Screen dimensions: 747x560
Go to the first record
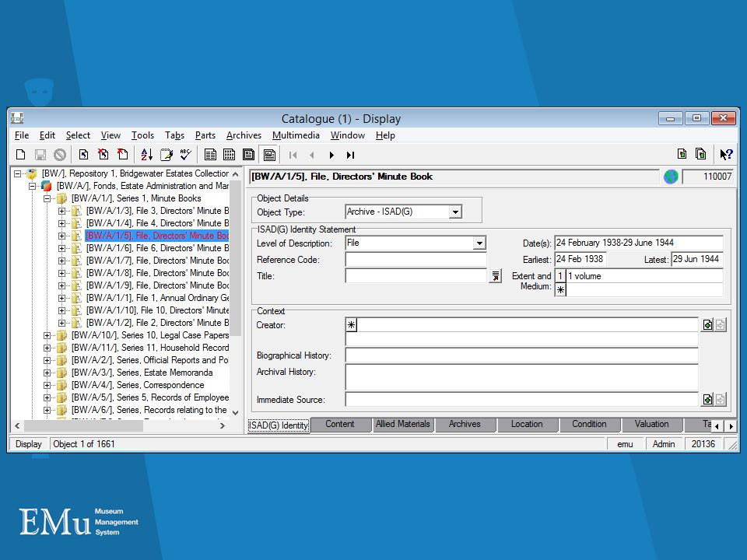pos(293,155)
